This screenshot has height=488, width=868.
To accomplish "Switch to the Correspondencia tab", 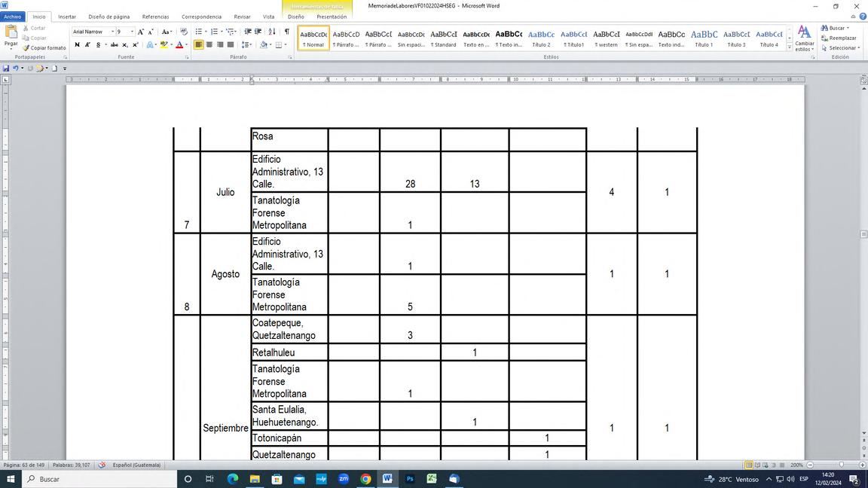I will [x=201, y=17].
